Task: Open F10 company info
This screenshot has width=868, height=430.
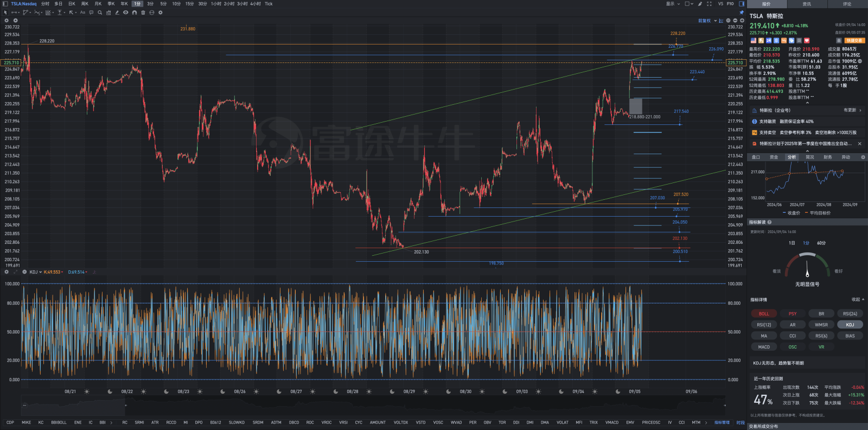Action: (730, 4)
